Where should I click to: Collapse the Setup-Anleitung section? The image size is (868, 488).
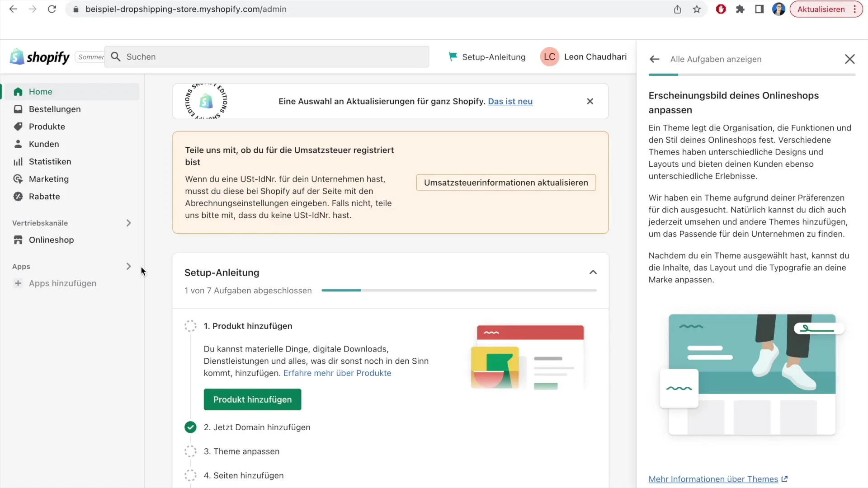(x=593, y=272)
